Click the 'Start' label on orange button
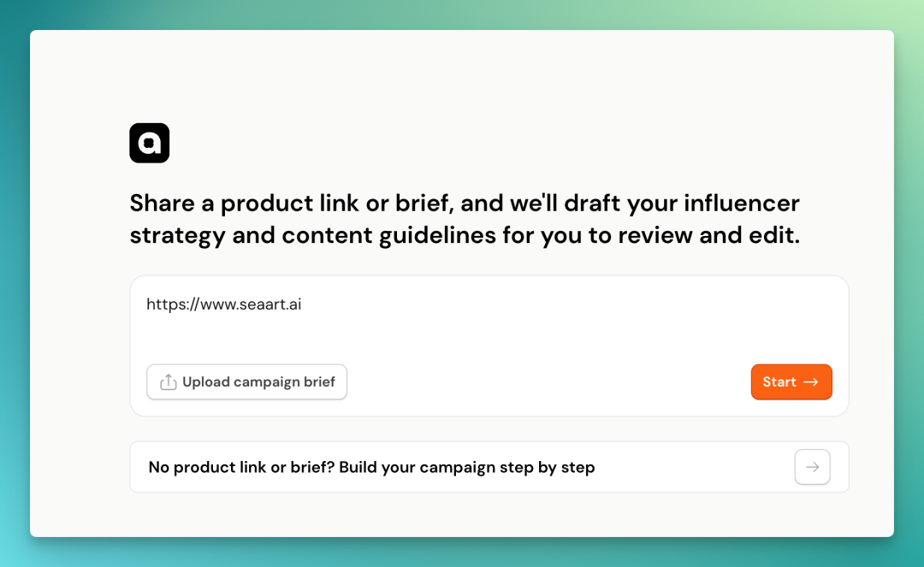Image resolution: width=924 pixels, height=567 pixels. (779, 382)
